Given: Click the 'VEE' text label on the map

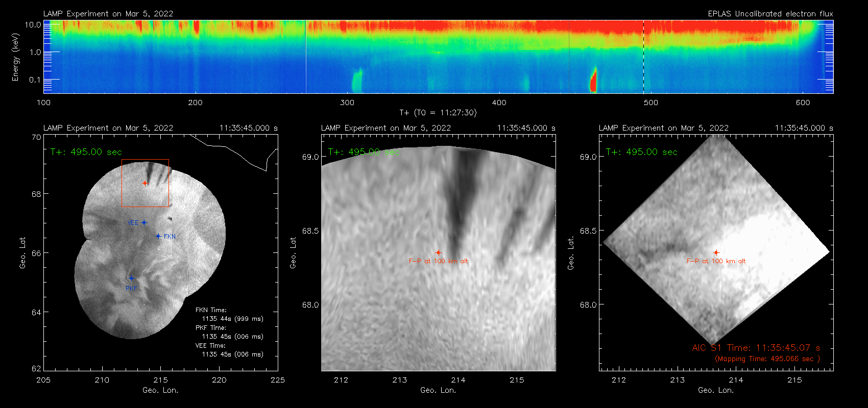Looking at the screenshot, I should tap(133, 223).
